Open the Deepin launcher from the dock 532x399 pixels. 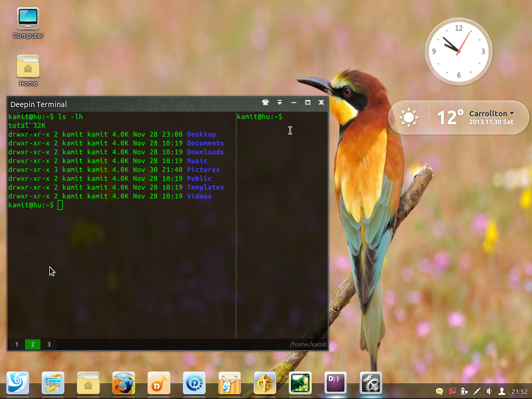coord(18,383)
